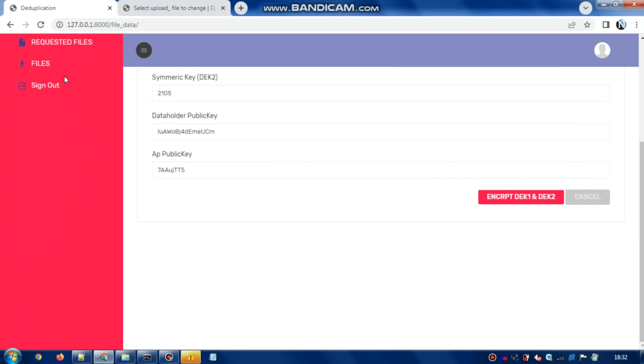The height and width of the screenshot is (364, 644).
Task: Click the ESET security tray icon
Action: (x=549, y=357)
